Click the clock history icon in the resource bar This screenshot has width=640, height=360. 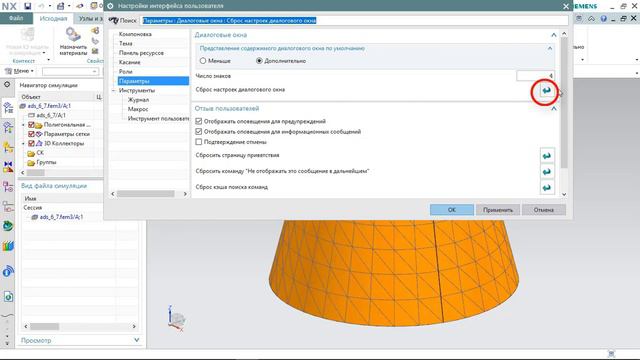click(8, 297)
